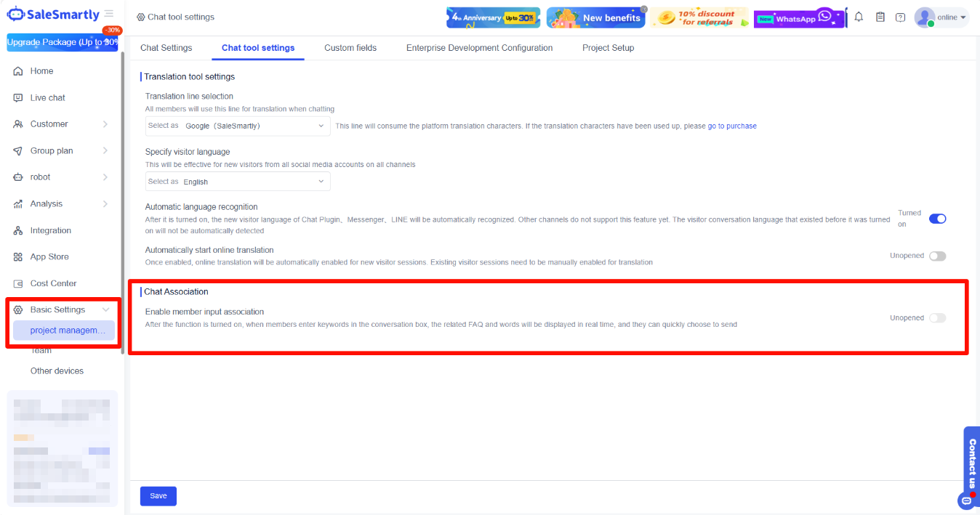Image resolution: width=980 pixels, height=515 pixels.
Task: Open the chat bubble icon below Contact us
Action: pyautogui.click(x=966, y=500)
